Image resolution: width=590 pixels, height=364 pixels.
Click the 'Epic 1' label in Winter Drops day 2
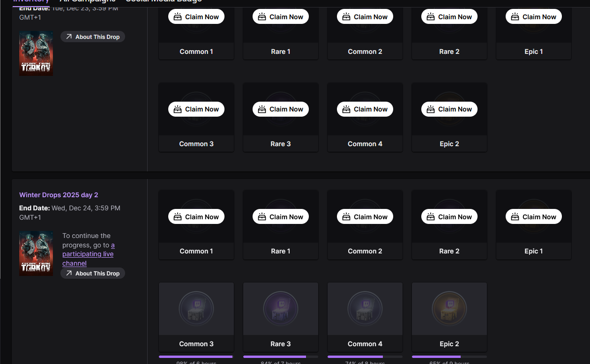[x=534, y=251]
